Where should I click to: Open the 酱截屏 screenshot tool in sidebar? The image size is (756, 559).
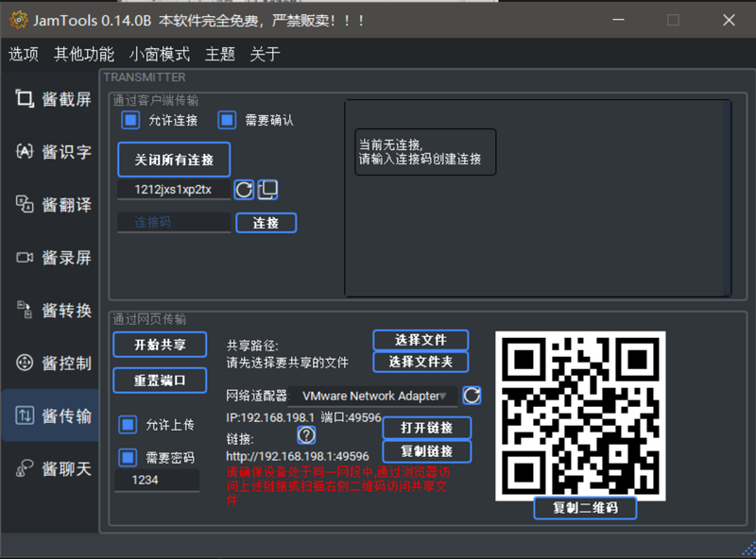53,99
